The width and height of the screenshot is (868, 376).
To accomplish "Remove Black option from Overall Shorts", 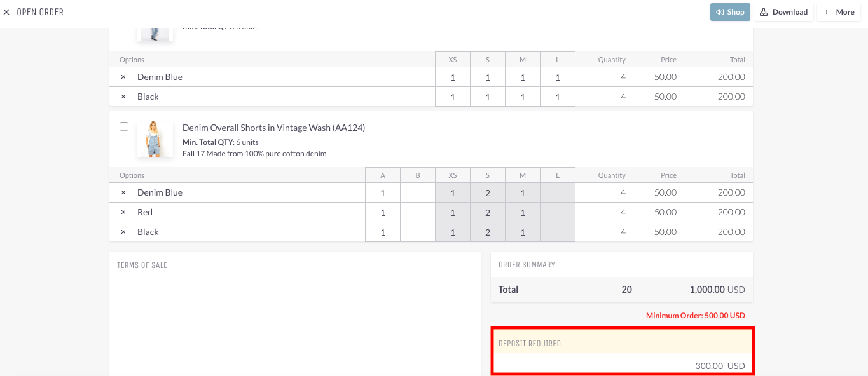I will (123, 232).
